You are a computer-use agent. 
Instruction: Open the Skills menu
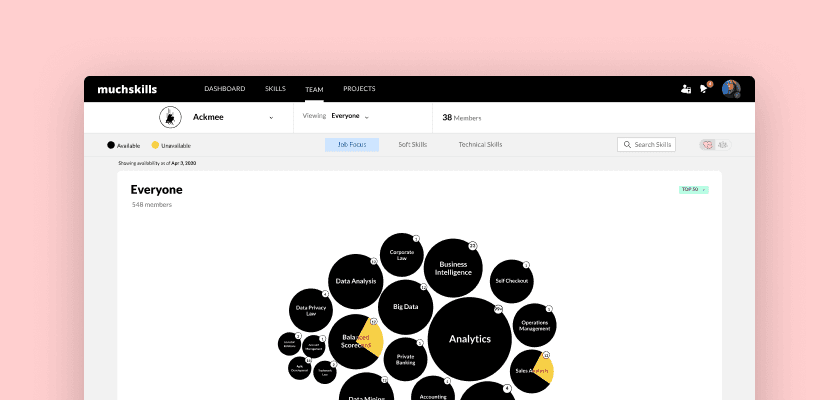[x=275, y=89]
